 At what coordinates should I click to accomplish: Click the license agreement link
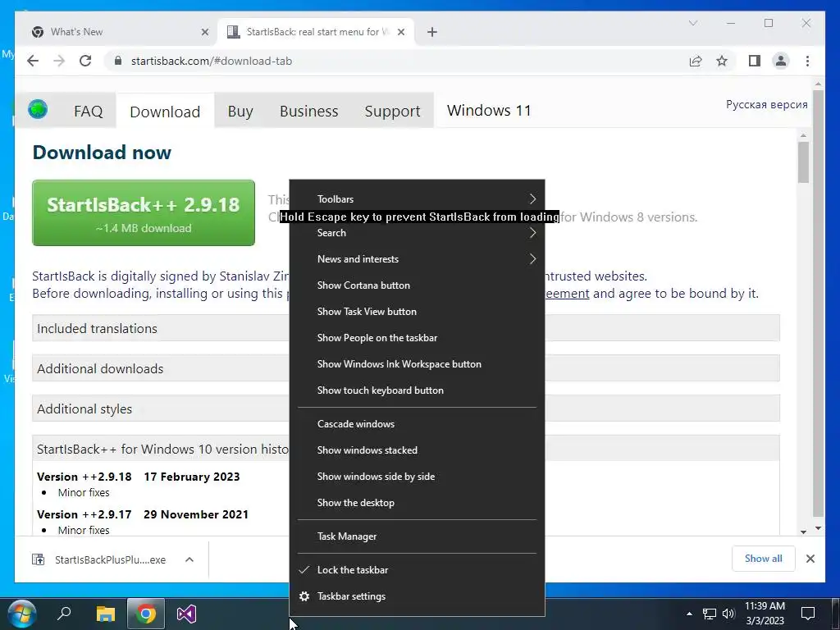click(x=567, y=294)
